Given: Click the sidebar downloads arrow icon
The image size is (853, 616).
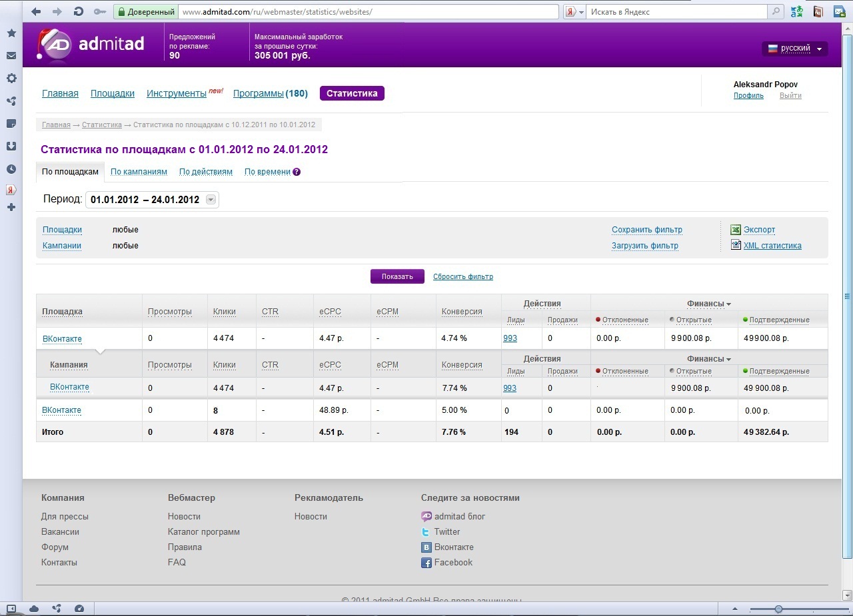Looking at the screenshot, I should point(11,147).
